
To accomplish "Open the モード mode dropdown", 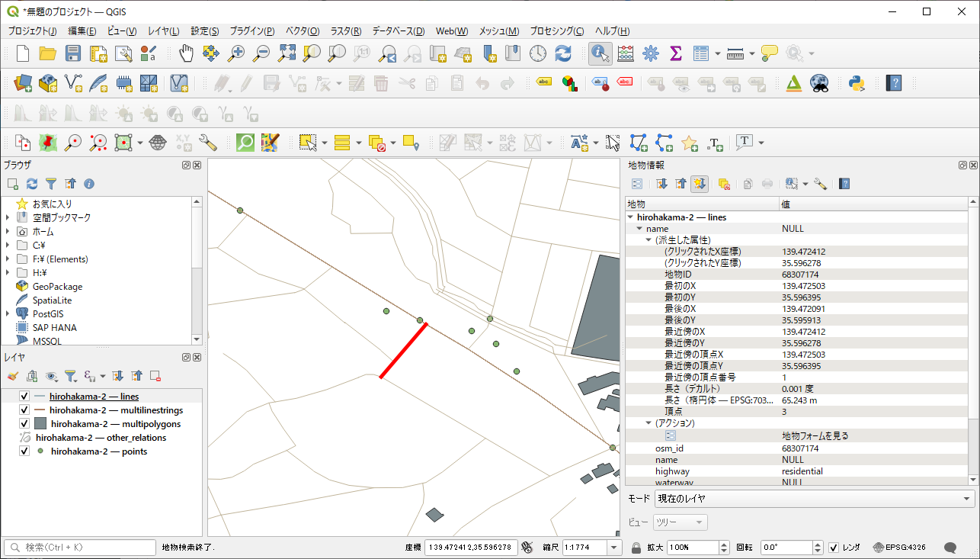I will point(815,499).
